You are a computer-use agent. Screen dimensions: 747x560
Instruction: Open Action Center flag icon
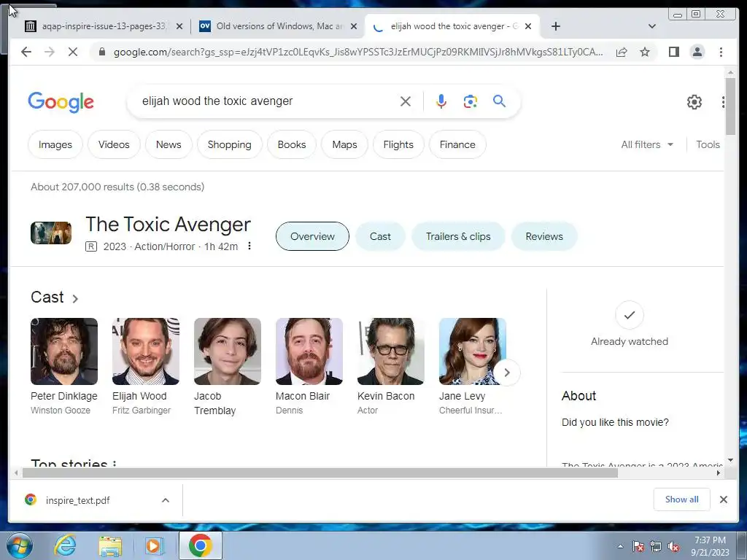638,546
